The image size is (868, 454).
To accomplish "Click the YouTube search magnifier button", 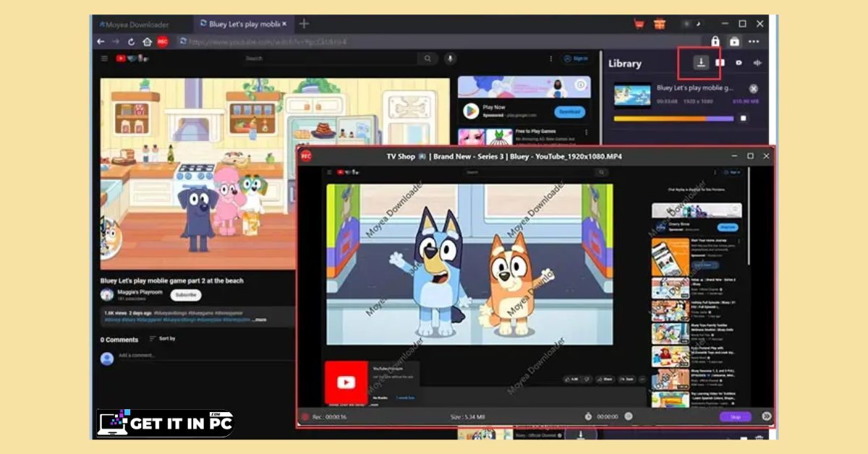I will (428, 59).
